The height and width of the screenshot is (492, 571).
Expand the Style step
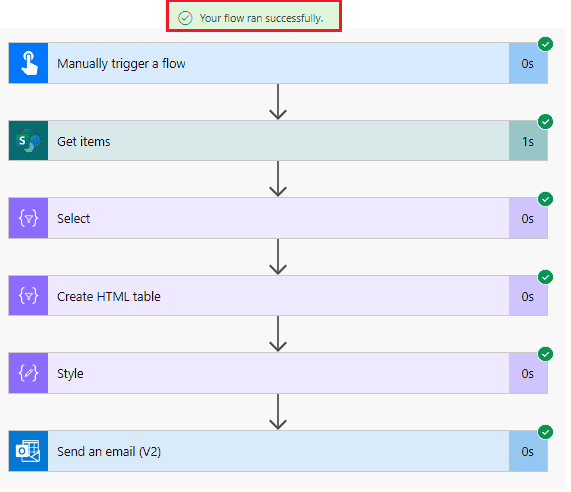pos(278,373)
